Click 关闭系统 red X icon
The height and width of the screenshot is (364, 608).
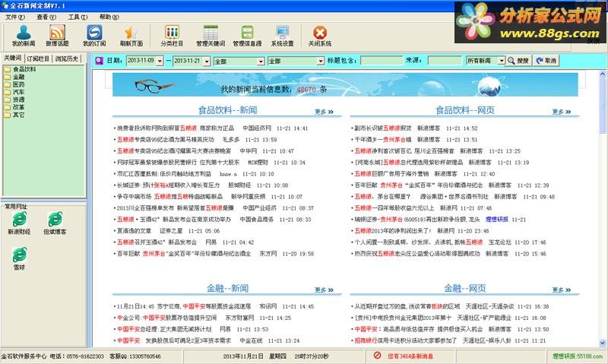coord(320,36)
